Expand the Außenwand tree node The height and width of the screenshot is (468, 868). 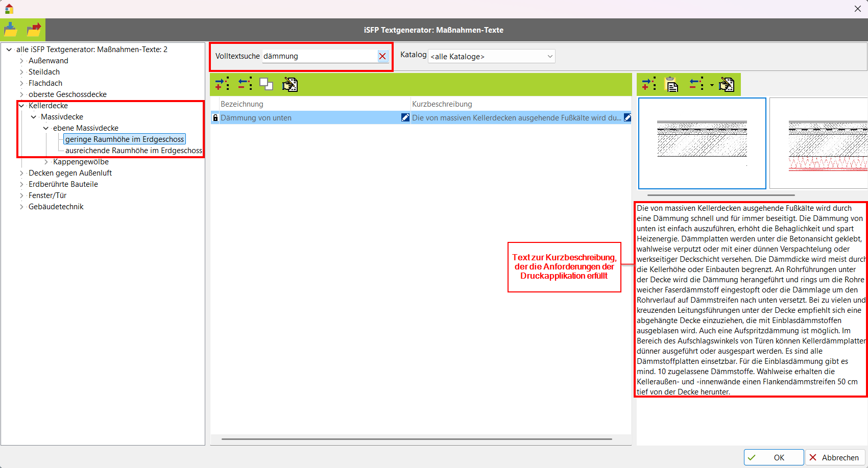21,61
